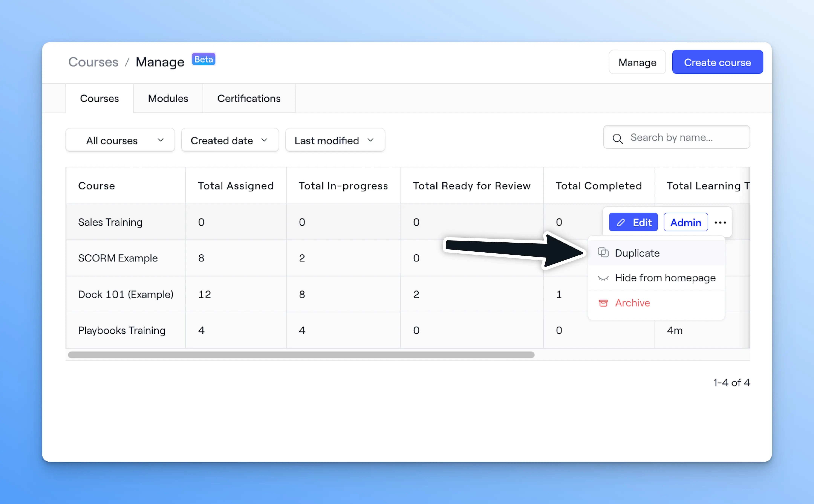Image resolution: width=814 pixels, height=504 pixels.
Task: Switch to the Courses tab
Action: click(99, 98)
